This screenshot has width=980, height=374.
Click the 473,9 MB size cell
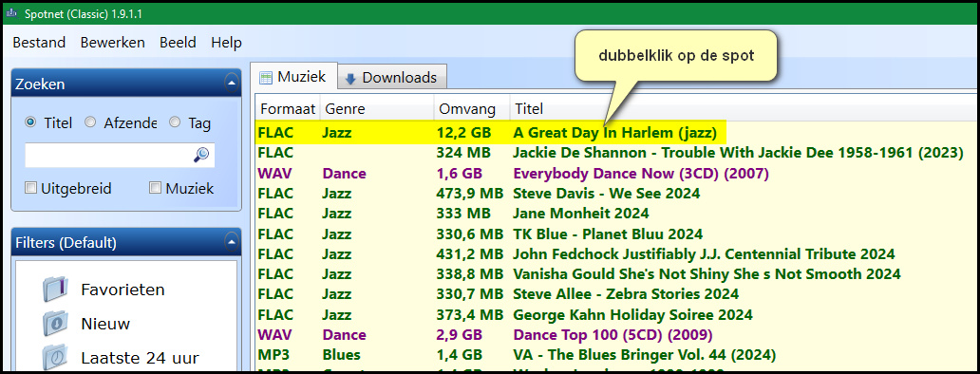[x=470, y=194]
